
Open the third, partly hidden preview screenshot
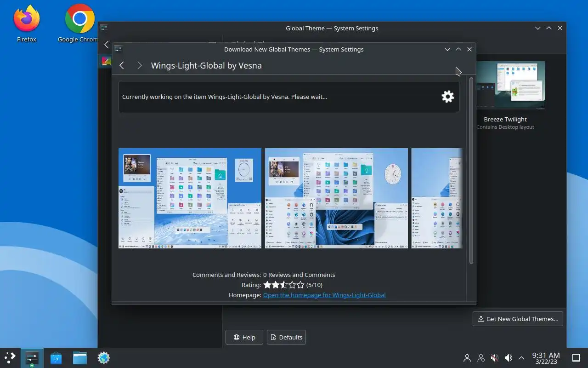point(437,198)
